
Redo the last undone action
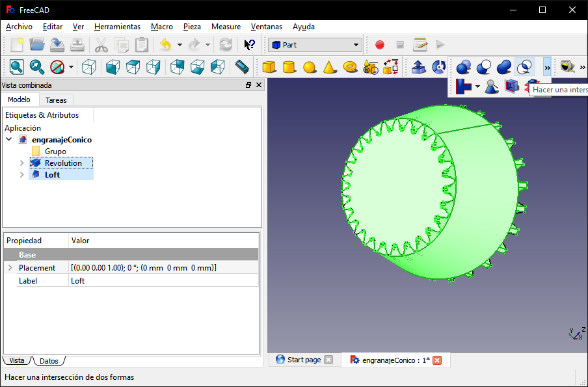[x=194, y=45]
